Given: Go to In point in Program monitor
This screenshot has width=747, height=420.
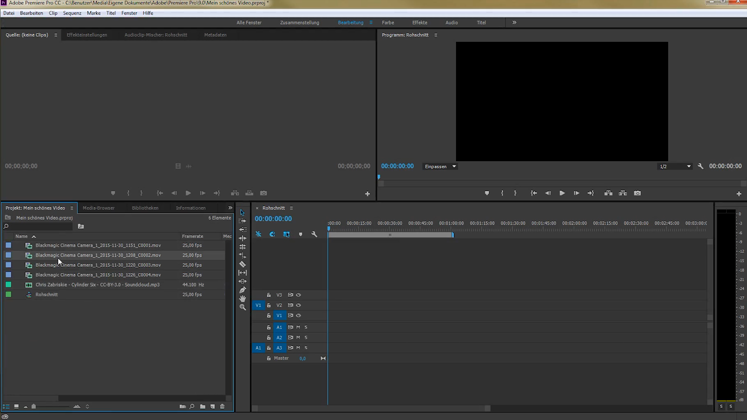Looking at the screenshot, I should [534, 193].
